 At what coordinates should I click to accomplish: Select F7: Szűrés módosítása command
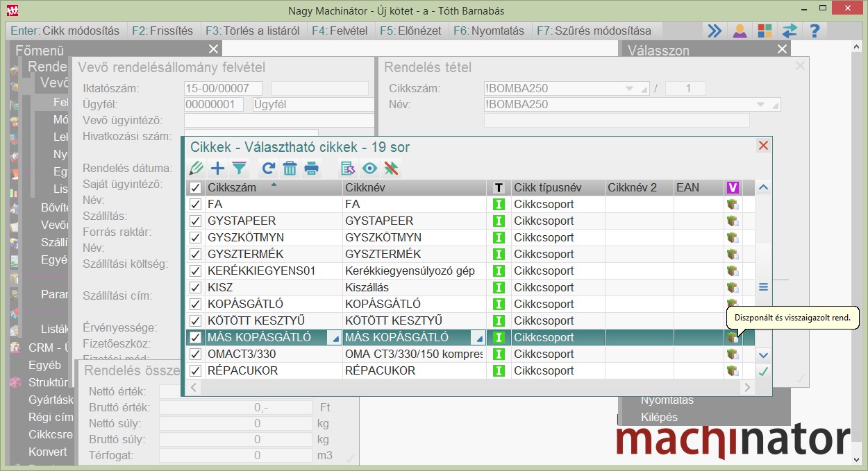pyautogui.click(x=594, y=31)
